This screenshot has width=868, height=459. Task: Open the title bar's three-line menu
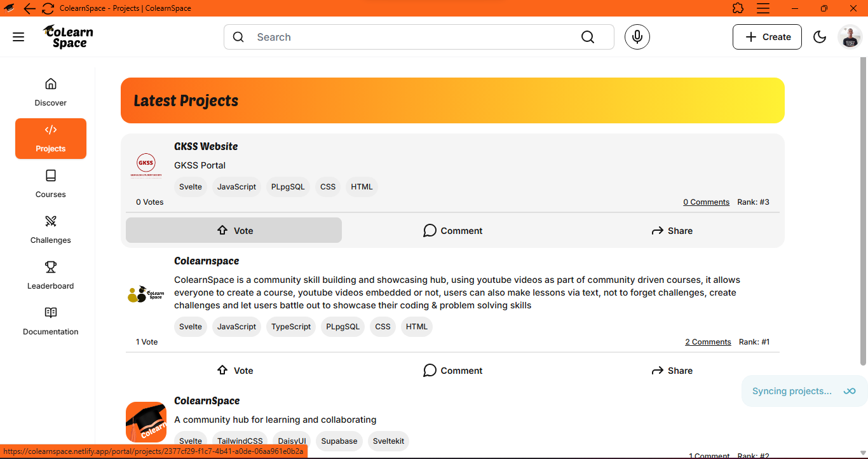763,8
